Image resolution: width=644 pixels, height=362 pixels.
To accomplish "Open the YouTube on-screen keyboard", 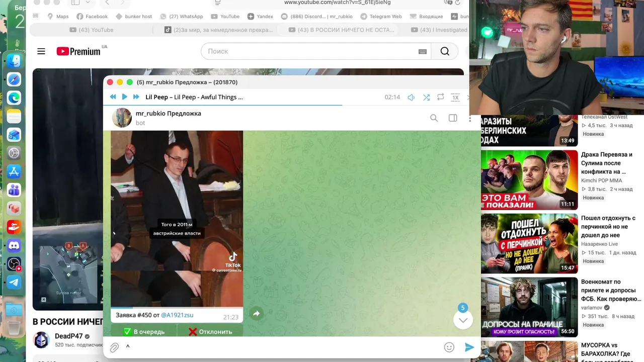I will (423, 51).
